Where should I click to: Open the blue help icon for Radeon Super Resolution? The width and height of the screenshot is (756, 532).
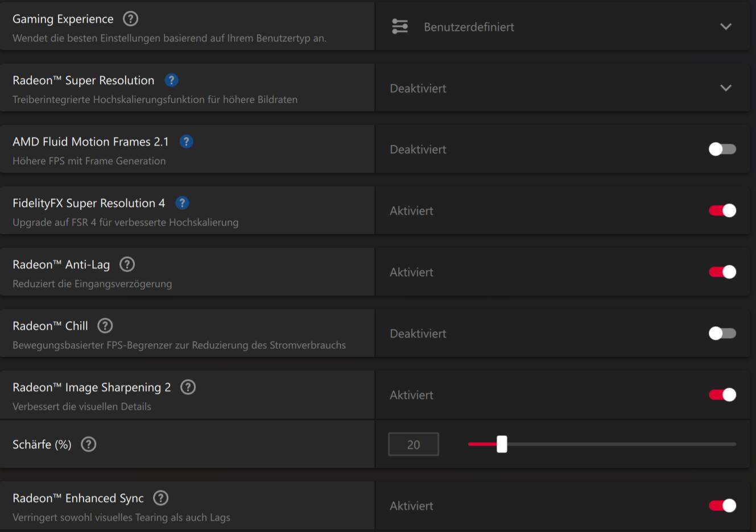(171, 80)
